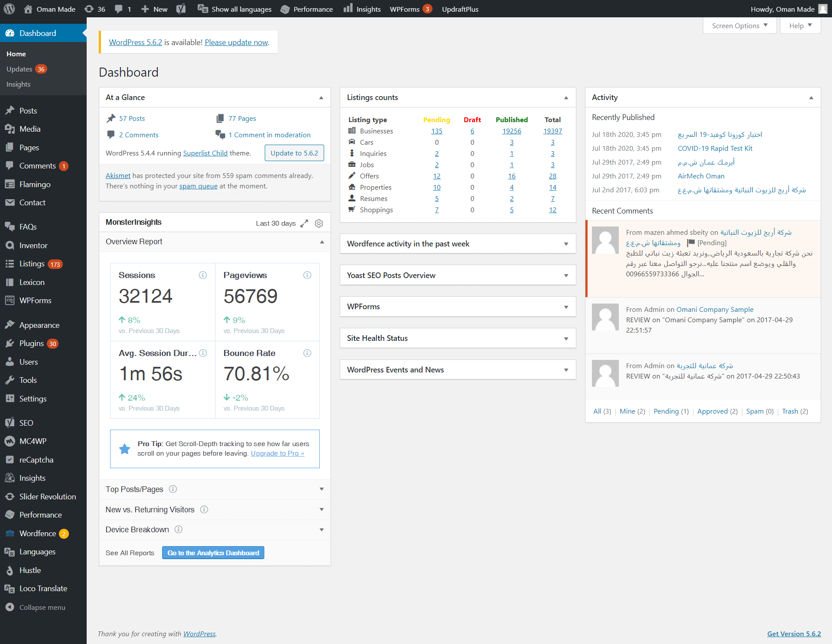Click Howdy, Oman Made user avatar
The width and height of the screenshot is (832, 644).
pos(822,9)
